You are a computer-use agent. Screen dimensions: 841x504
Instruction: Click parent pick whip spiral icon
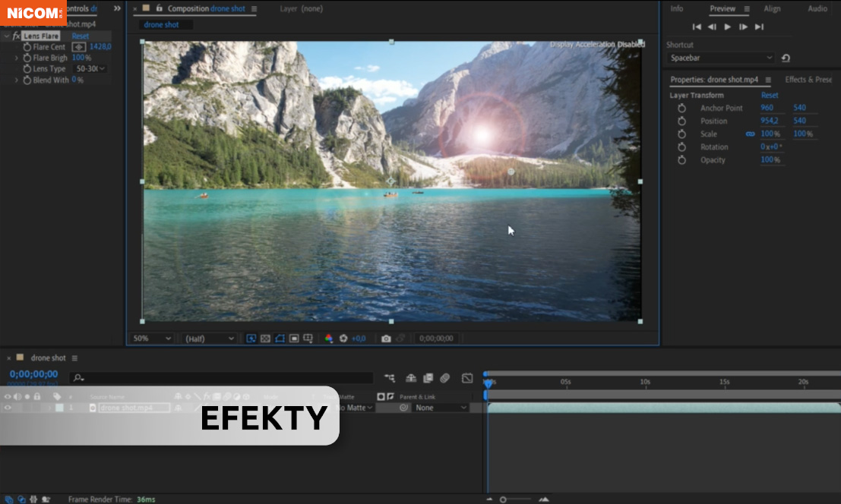pyautogui.click(x=404, y=408)
